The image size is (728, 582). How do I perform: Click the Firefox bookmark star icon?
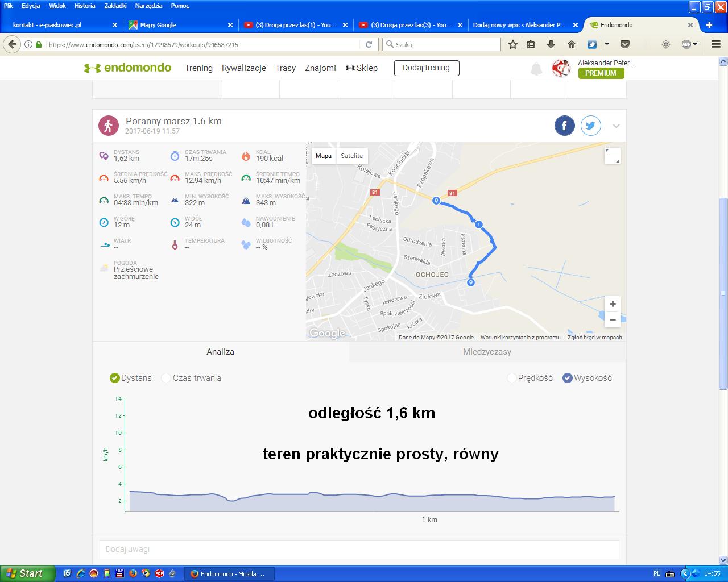[512, 44]
